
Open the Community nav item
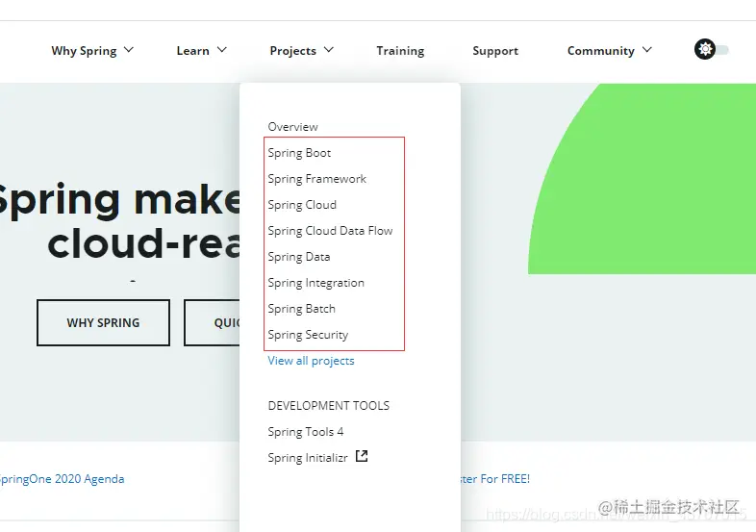[x=601, y=51]
